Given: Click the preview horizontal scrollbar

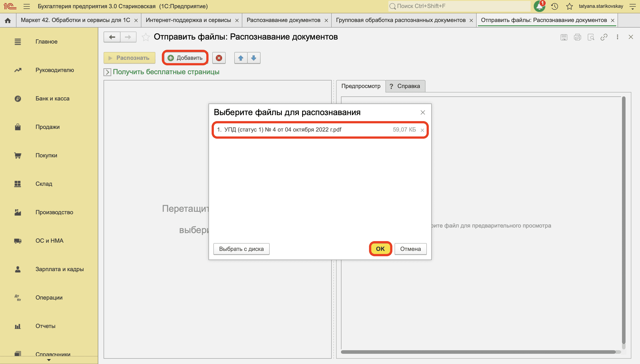Looking at the screenshot, I should coord(478,352).
